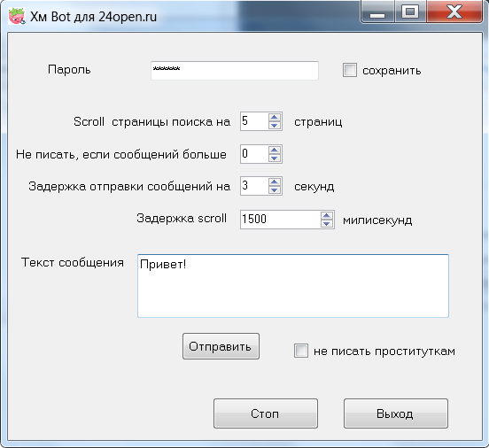Viewport: 489px width, 448px height.
Task: Select the scroll pages number field showing 5
Action: coord(254,121)
